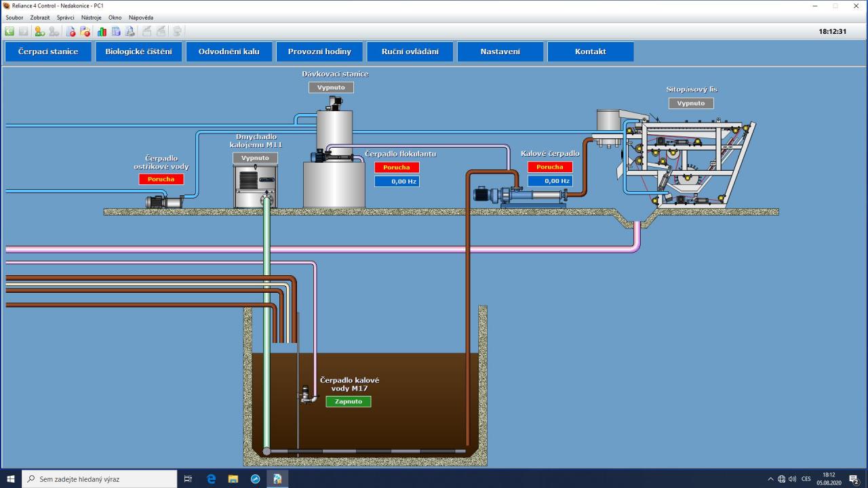
Task: Open the Provozní hodiny page
Action: pos(319,52)
